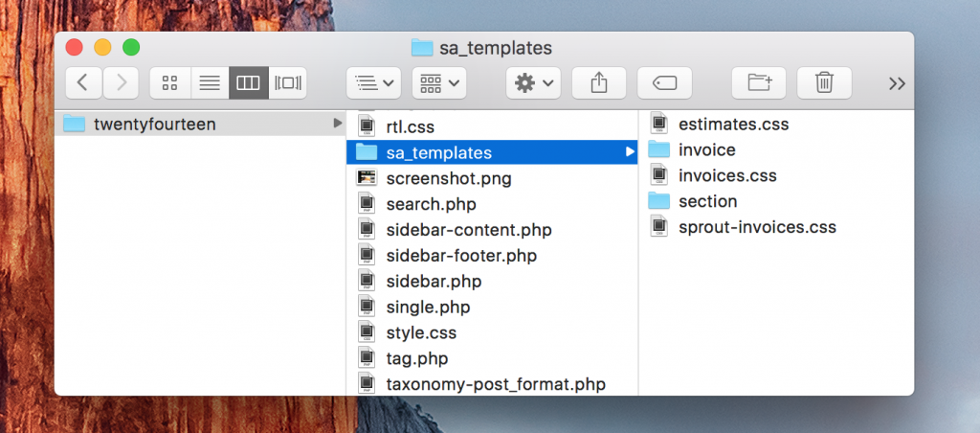Select screenshot.png file
Viewport: 980px width, 433px height.
(492, 178)
